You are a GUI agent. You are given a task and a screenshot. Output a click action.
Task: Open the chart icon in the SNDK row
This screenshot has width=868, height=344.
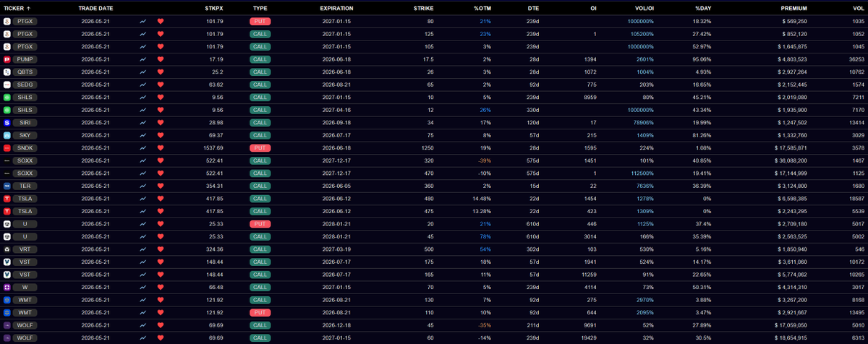(x=142, y=148)
